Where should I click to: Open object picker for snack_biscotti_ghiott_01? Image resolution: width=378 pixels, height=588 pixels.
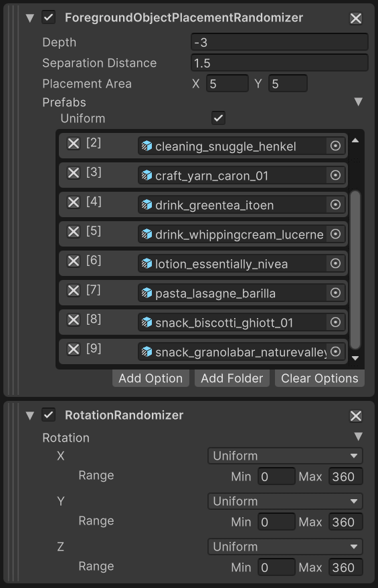335,323
